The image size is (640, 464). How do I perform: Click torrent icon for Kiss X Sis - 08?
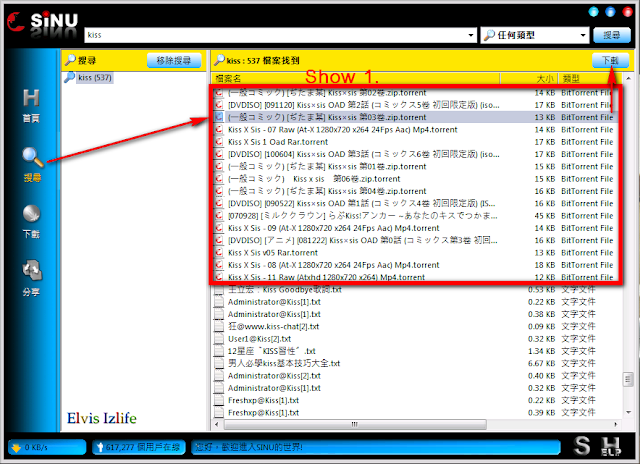(x=219, y=264)
